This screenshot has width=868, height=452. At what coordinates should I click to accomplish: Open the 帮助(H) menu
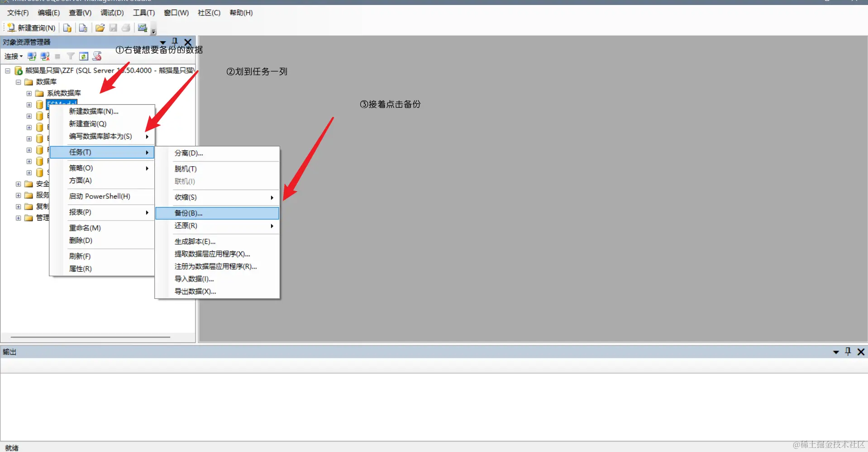coord(241,13)
